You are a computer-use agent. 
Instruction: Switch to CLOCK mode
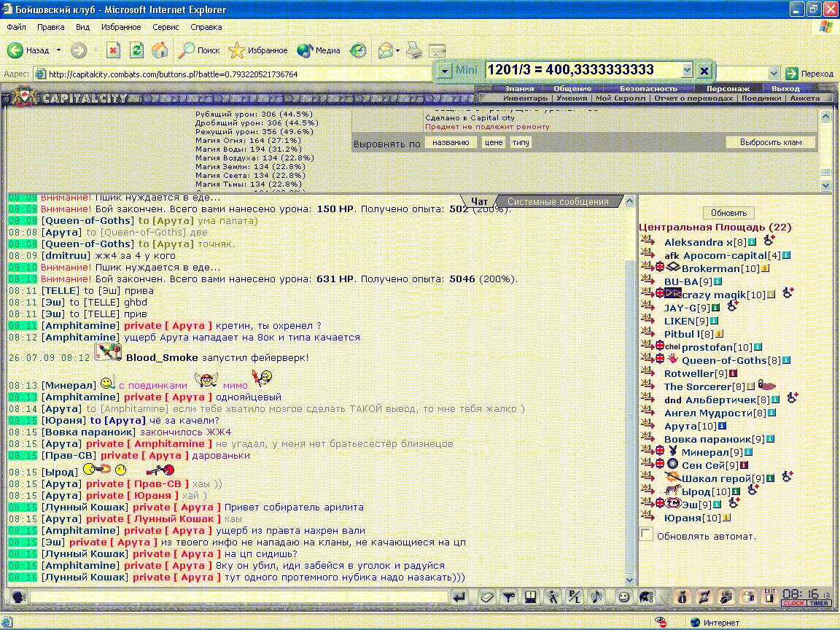click(793, 603)
